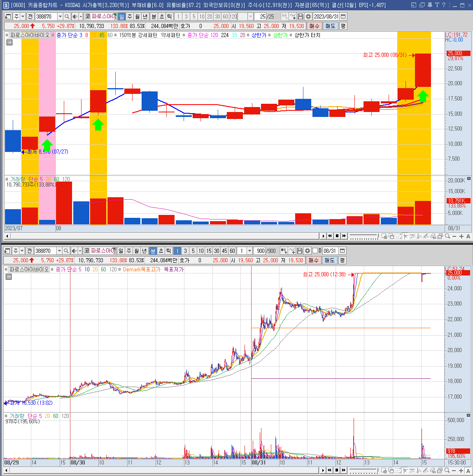The image size is (473, 476).
Task: Click the 매도 sell button in the top panel
Action: (331, 26)
